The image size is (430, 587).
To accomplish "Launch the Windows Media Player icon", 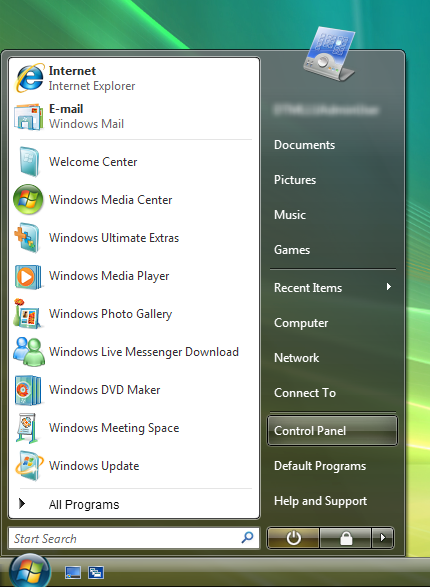I will click(x=28, y=277).
